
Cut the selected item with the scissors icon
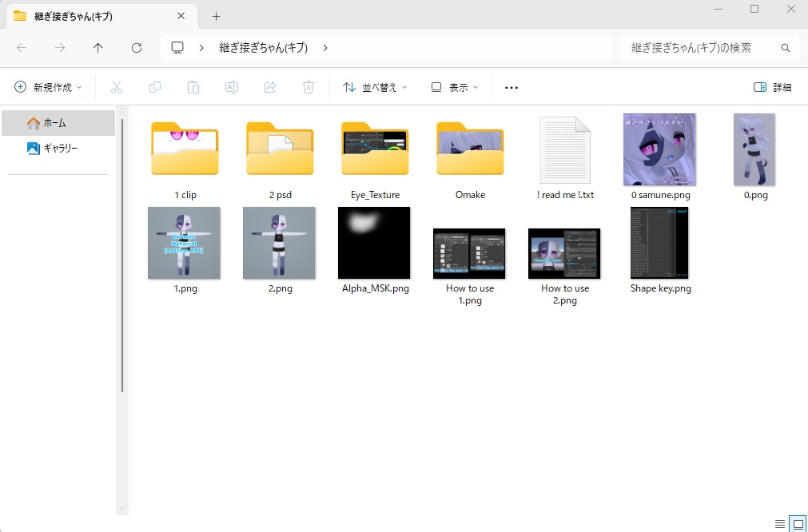(x=117, y=86)
